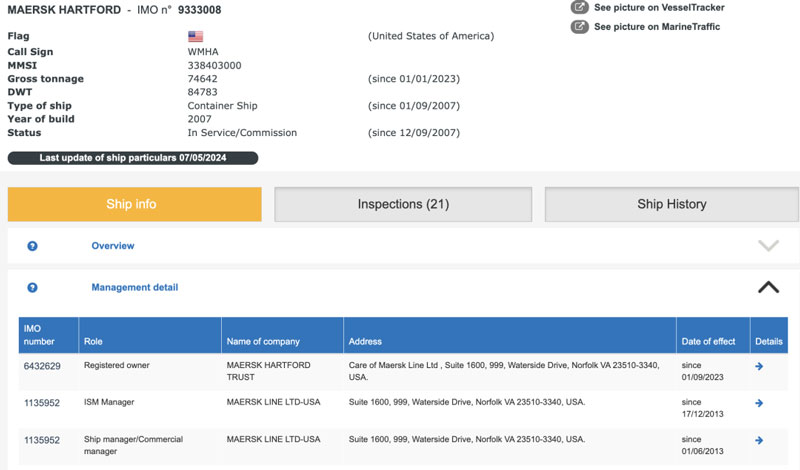The height and width of the screenshot is (470, 800).
Task: Click the 'IMO number' column header
Action: pos(48,335)
